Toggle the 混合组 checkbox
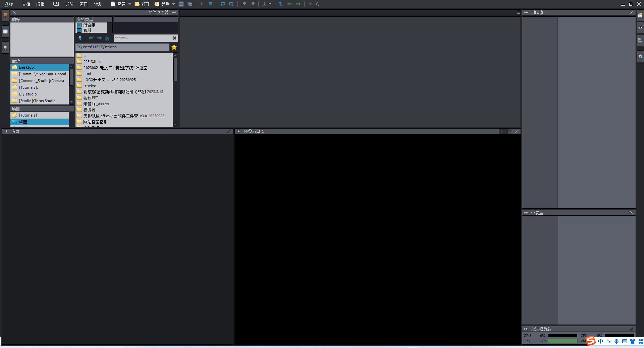 (x=79, y=25)
